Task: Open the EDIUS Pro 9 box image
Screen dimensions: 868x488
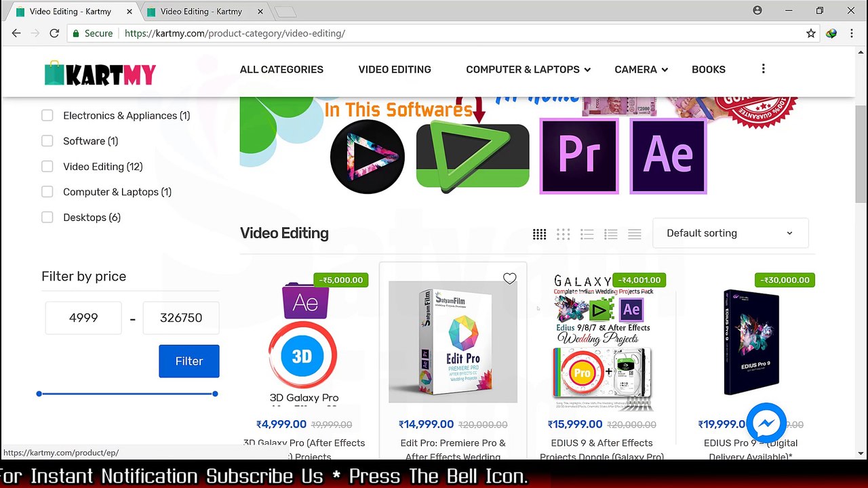Action: [x=751, y=342]
